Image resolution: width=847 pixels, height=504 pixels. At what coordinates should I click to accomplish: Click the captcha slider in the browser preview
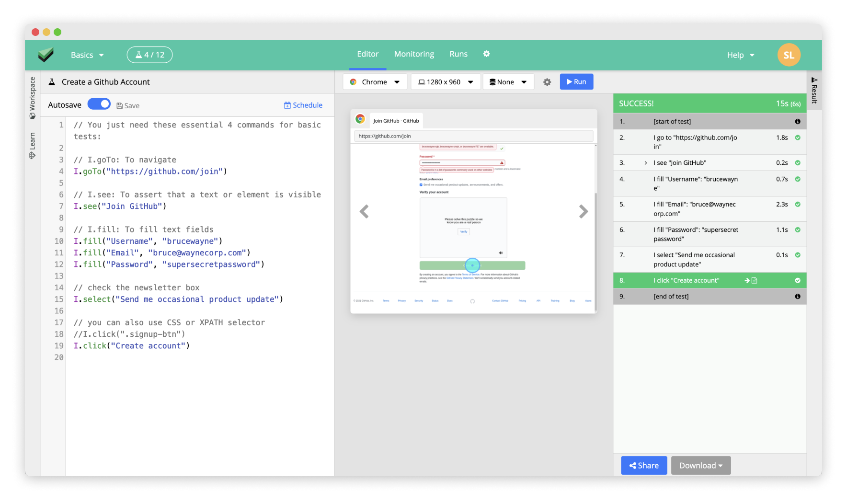(x=472, y=265)
